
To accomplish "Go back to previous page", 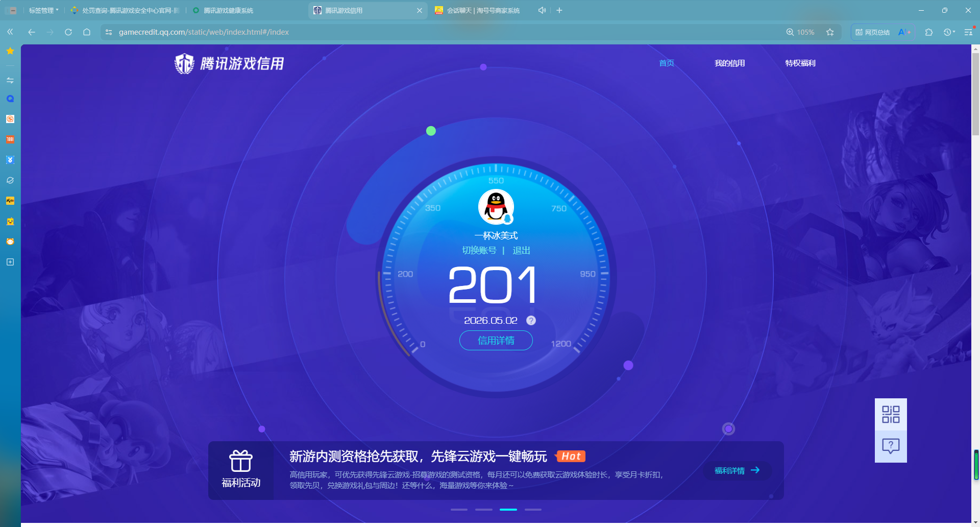I will click(x=32, y=32).
